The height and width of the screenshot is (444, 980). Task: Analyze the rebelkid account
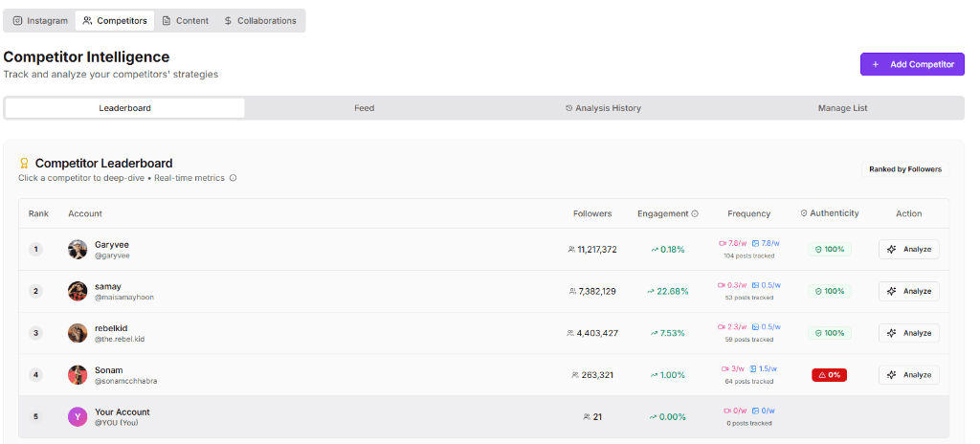coord(909,333)
